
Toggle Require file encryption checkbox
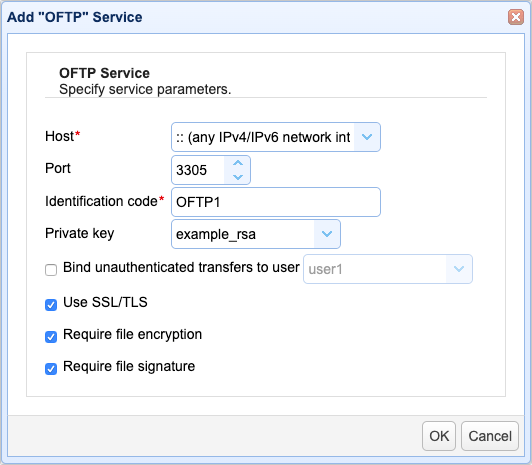click(51, 337)
